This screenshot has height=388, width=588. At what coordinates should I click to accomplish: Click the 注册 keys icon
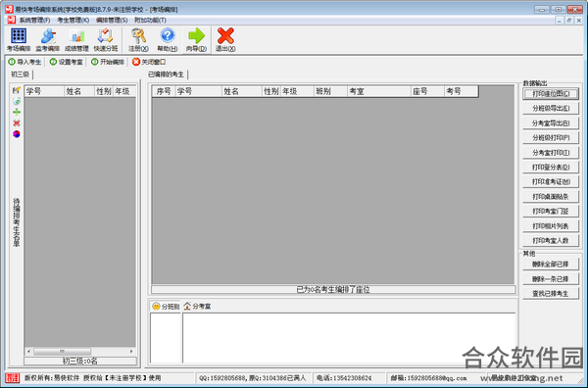point(138,39)
